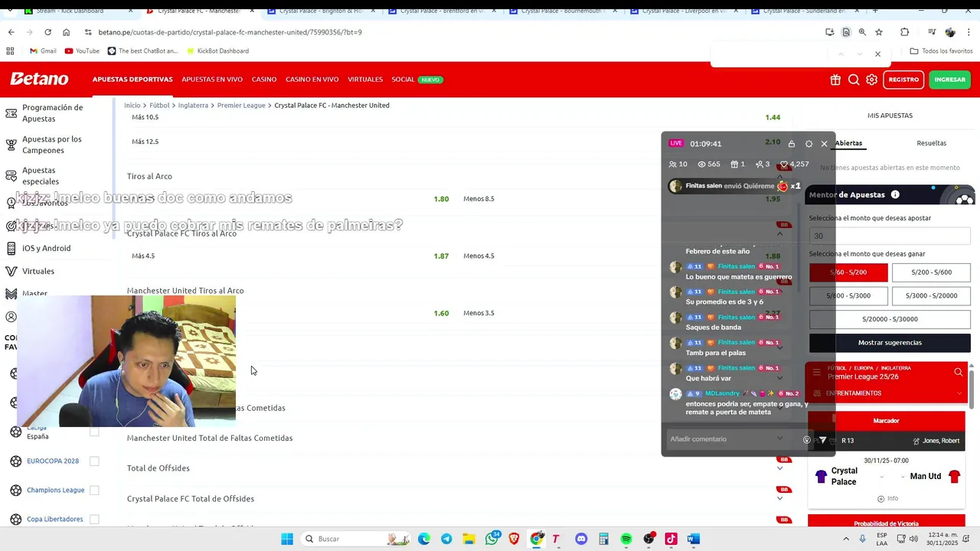Click the bet amount input showing 30
This screenshot has height=551, width=980.
[x=890, y=236]
